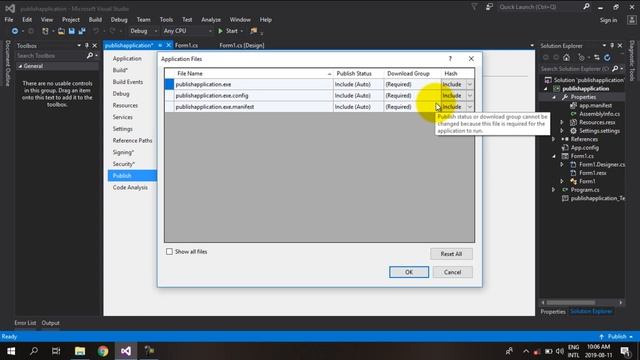This screenshot has width=640, height=360.
Task: Click the Save All toolbar icon
Action: (82, 31)
